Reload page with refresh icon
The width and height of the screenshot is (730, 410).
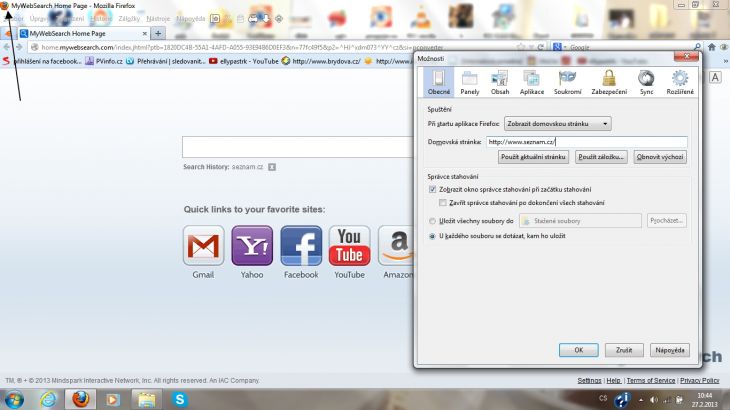[x=541, y=47]
